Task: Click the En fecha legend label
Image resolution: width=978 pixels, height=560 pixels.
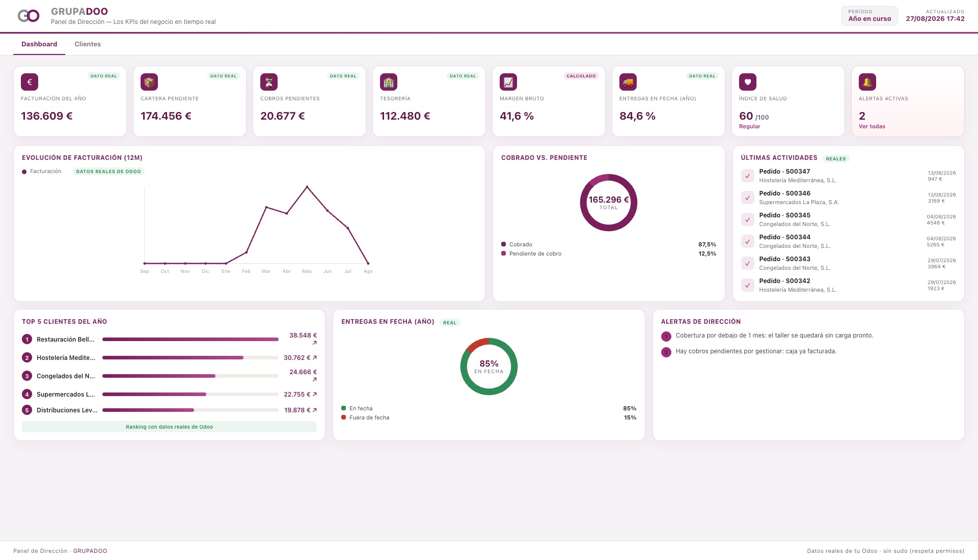Action: coord(361,408)
